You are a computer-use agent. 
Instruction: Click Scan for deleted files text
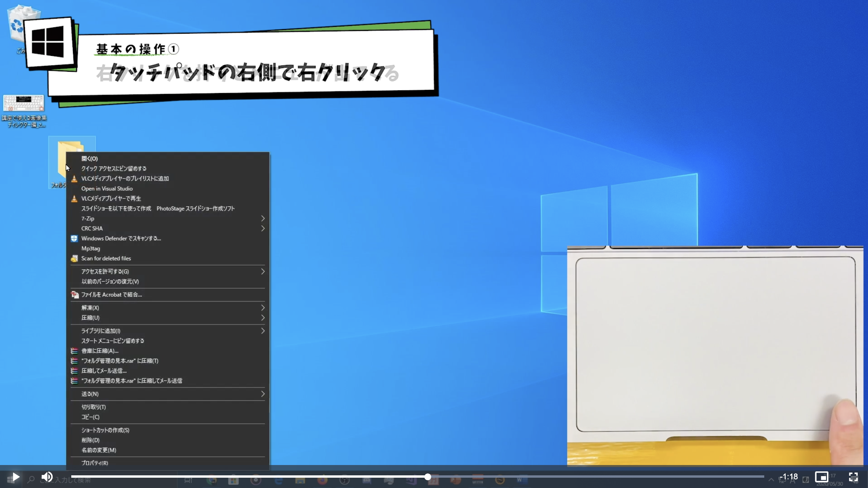106,258
